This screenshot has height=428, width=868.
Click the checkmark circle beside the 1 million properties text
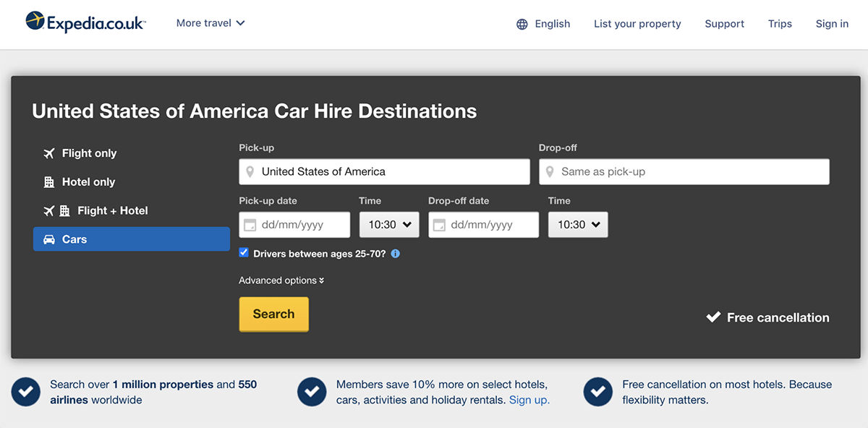point(25,391)
